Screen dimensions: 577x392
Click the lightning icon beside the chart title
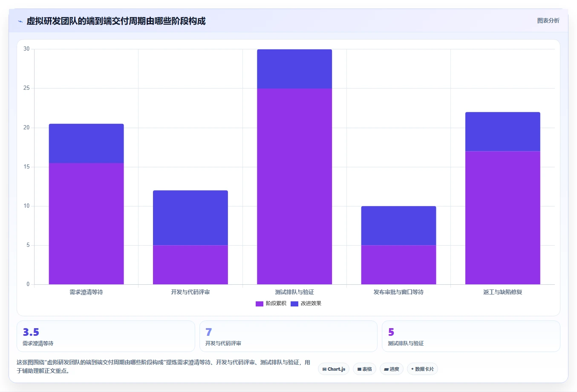pyautogui.click(x=20, y=21)
